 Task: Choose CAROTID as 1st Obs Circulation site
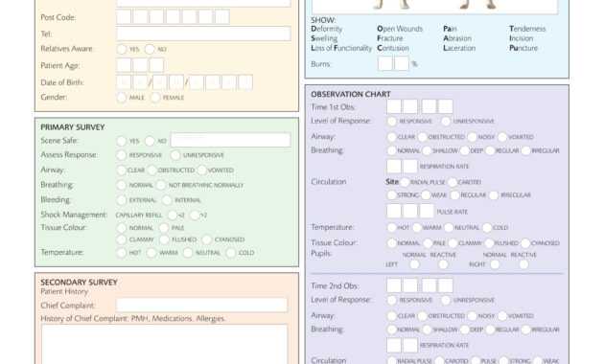(453, 182)
